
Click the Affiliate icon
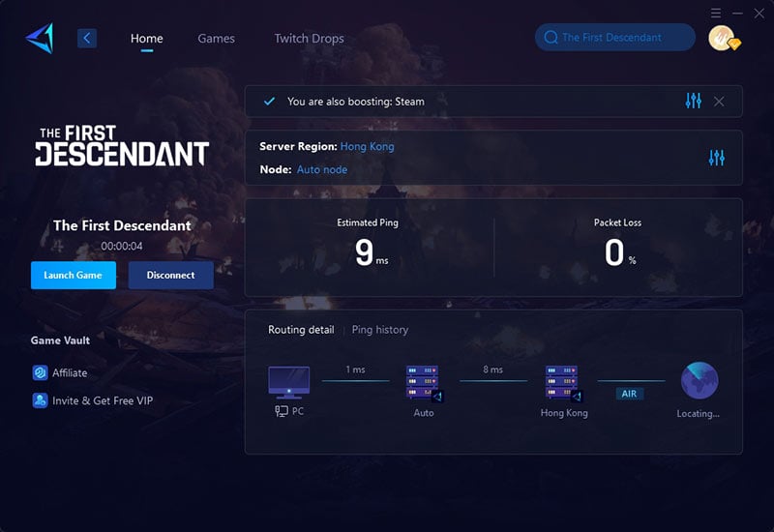(x=40, y=372)
